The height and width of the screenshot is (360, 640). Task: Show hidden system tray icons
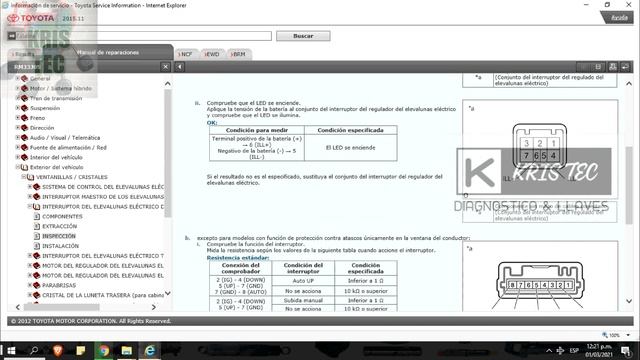(549, 351)
